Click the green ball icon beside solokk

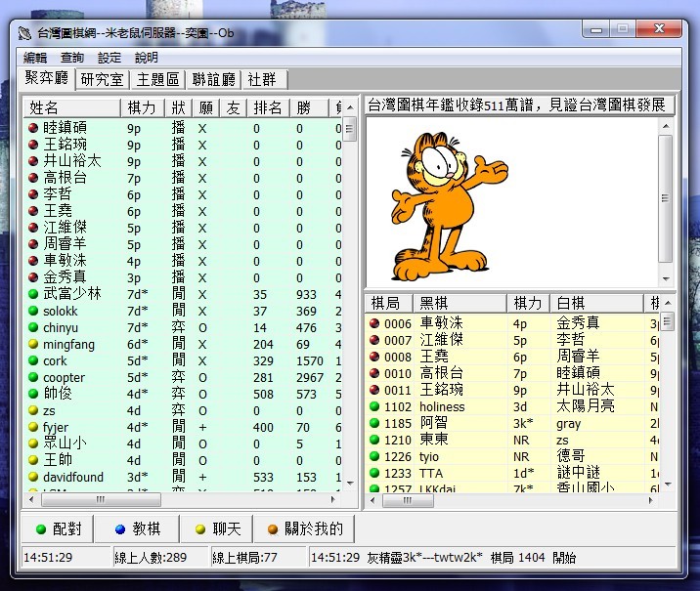point(33,311)
